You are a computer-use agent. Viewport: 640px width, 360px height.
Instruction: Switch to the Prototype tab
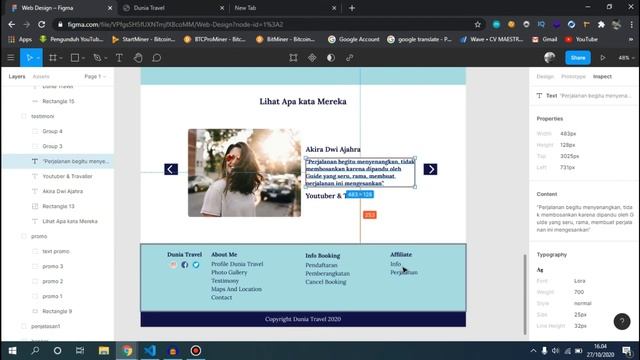[x=573, y=76]
